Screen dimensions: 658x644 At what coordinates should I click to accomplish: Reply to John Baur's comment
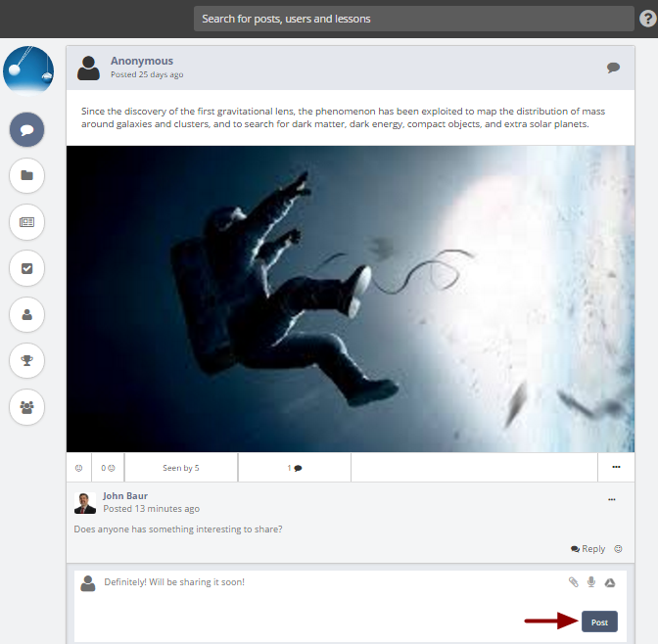click(587, 549)
